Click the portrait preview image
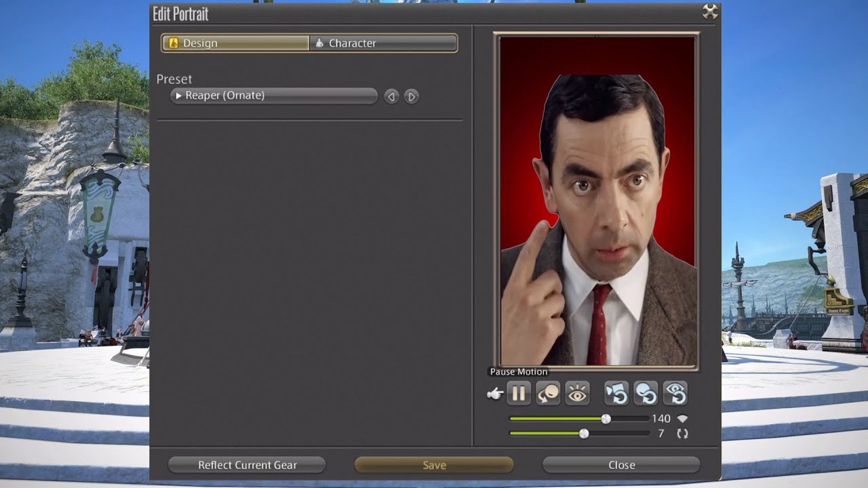868x488 pixels. tap(596, 201)
